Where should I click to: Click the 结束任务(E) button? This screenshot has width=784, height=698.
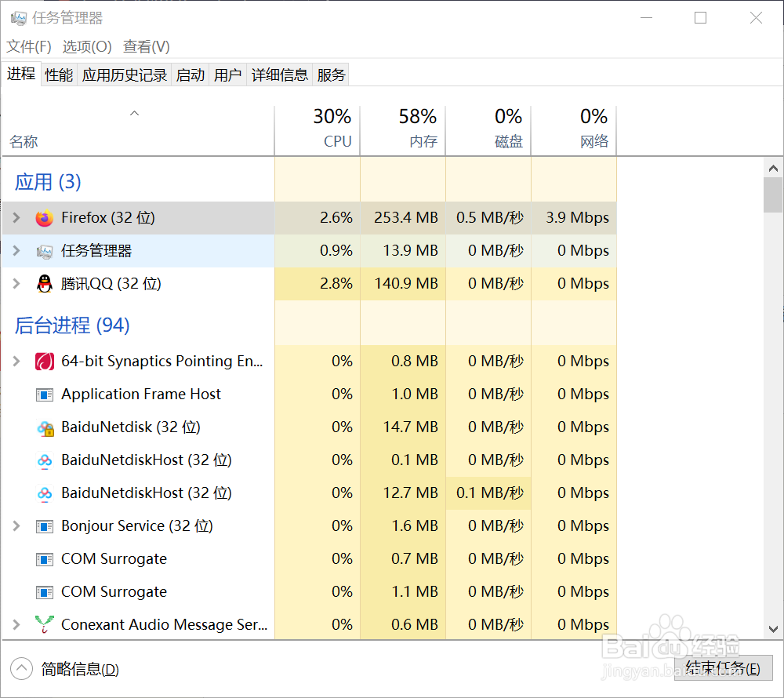coord(723,668)
